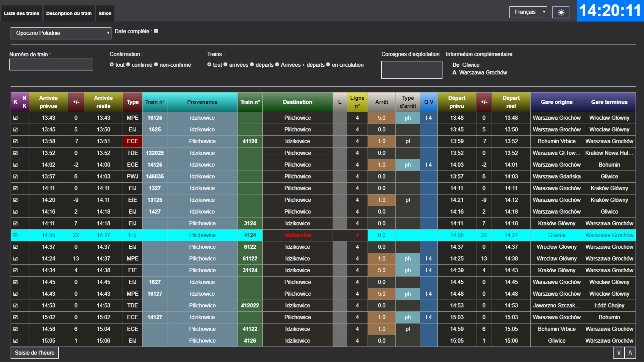Select the 'confirmé' radio button
Image resolution: width=644 pixels, height=362 pixels.
coord(128,65)
